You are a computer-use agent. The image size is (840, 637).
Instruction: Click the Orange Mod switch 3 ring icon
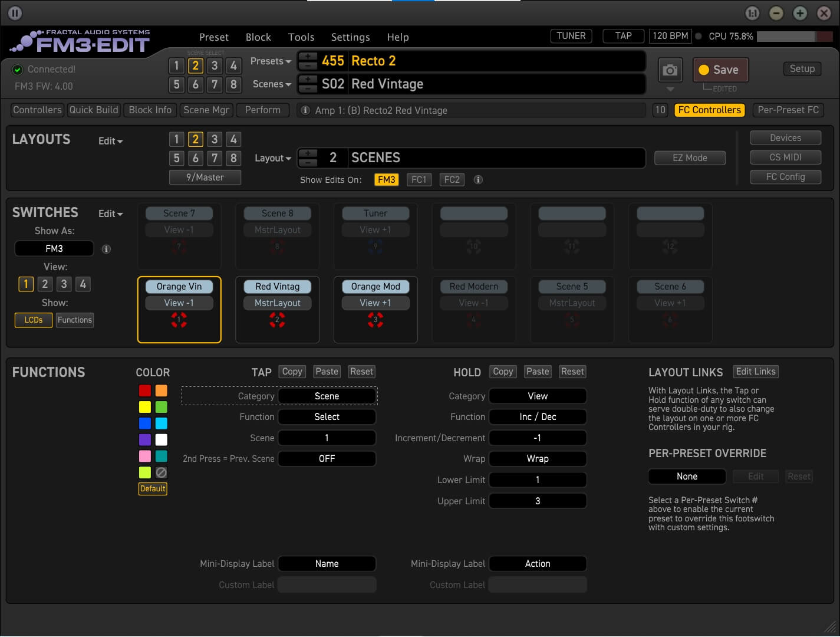(375, 320)
